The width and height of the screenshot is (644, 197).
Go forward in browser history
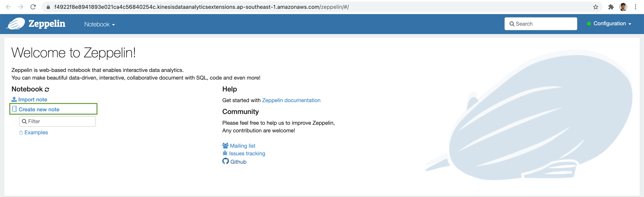21,7
